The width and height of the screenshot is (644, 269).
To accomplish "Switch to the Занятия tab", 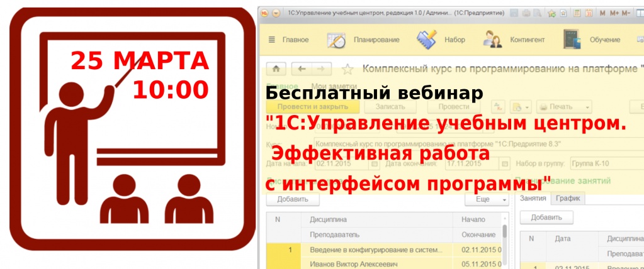I will pos(533,198).
